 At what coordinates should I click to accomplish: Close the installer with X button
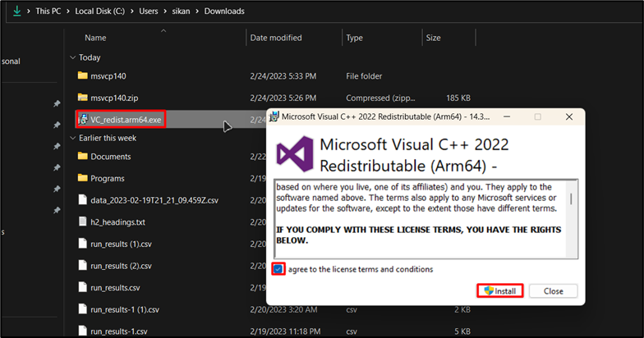tap(568, 116)
